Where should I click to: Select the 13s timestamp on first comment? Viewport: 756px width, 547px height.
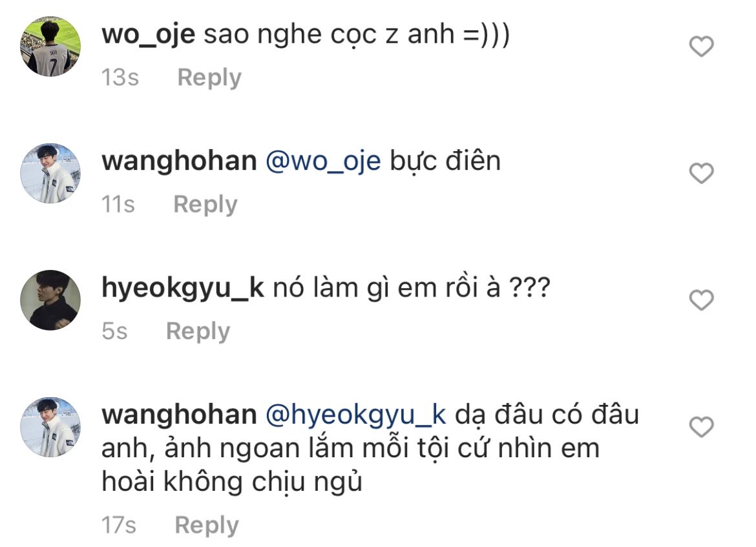point(120,77)
